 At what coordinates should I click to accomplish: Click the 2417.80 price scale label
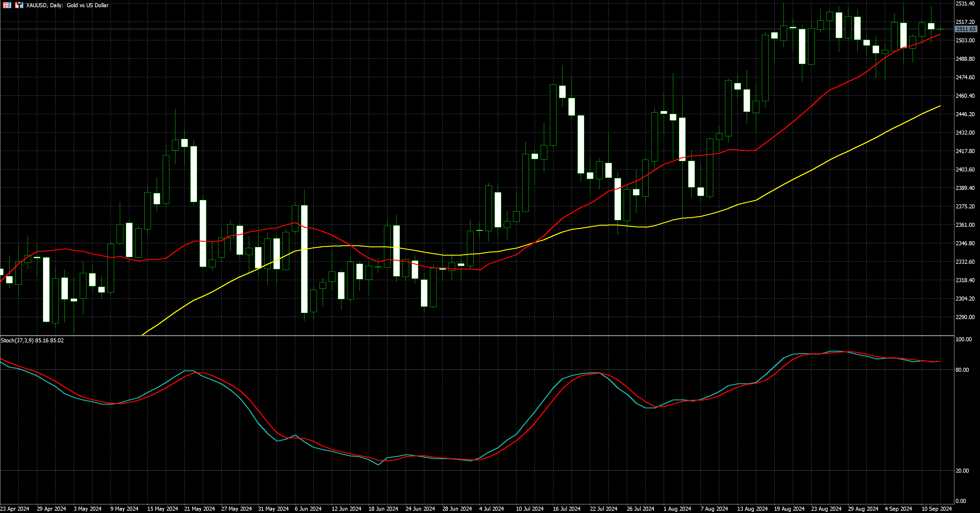(965, 151)
